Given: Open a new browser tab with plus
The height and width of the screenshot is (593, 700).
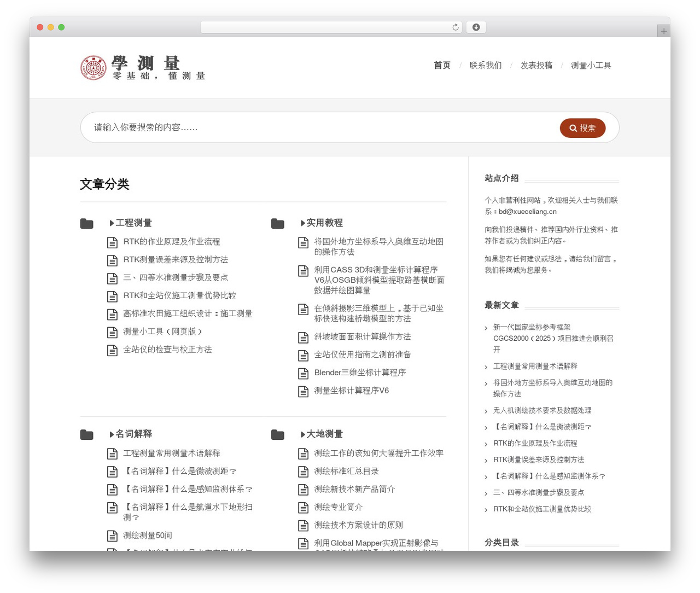Looking at the screenshot, I should click(663, 31).
